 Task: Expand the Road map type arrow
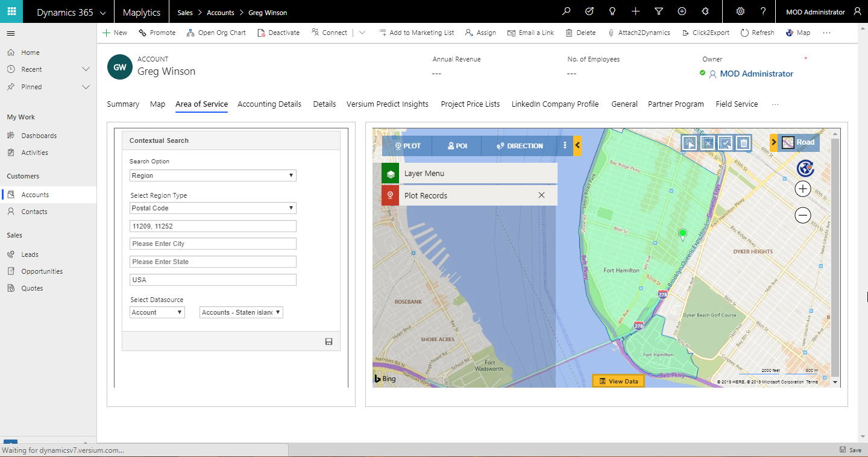pyautogui.click(x=774, y=143)
